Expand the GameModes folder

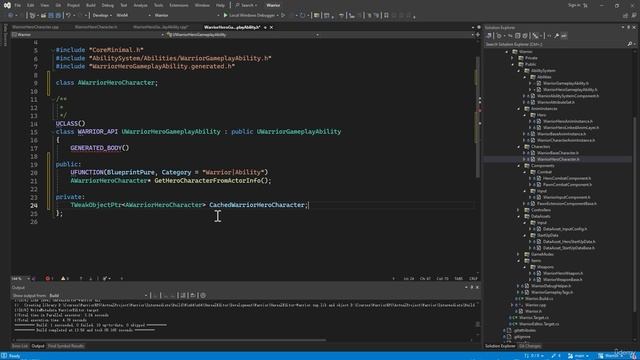[519, 254]
